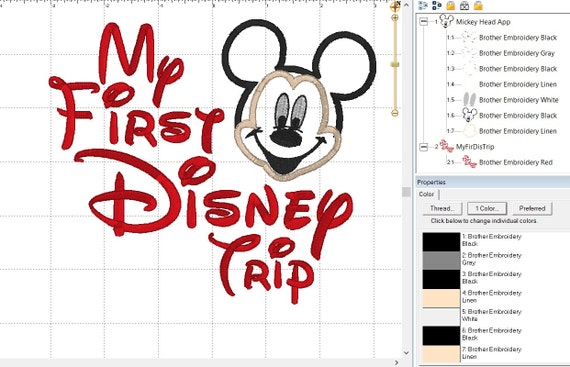570x367 pixels.
Task: Click the 1 Color... button
Action: tap(487, 209)
